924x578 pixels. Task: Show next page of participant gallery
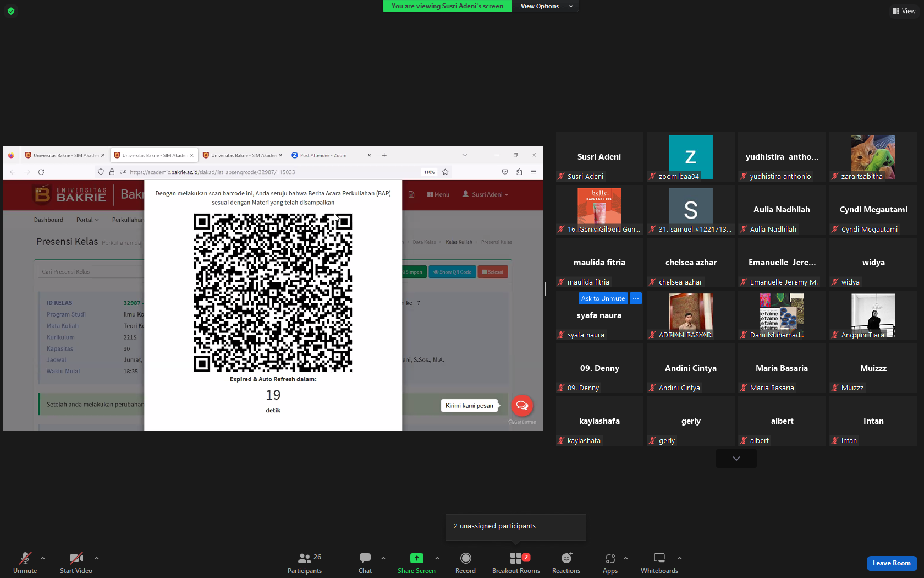tap(736, 459)
